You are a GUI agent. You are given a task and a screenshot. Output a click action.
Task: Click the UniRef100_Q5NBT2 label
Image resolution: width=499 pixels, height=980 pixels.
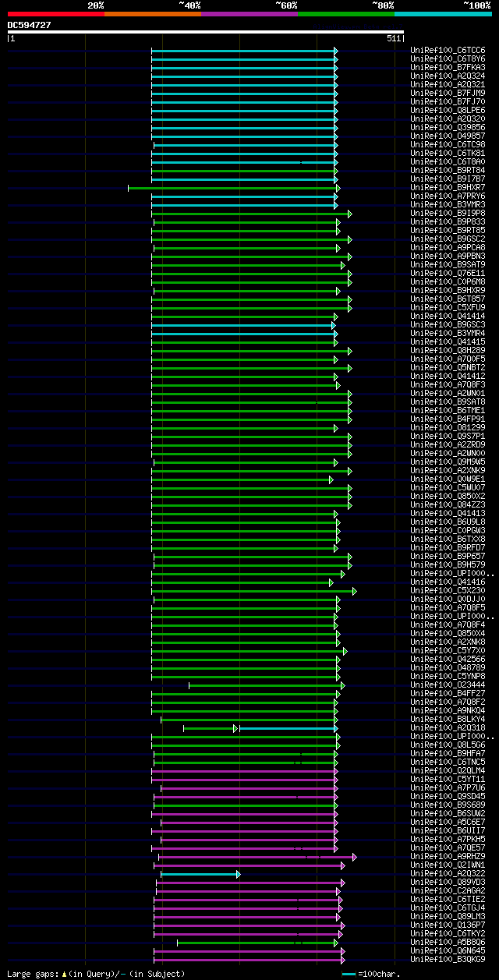point(448,367)
